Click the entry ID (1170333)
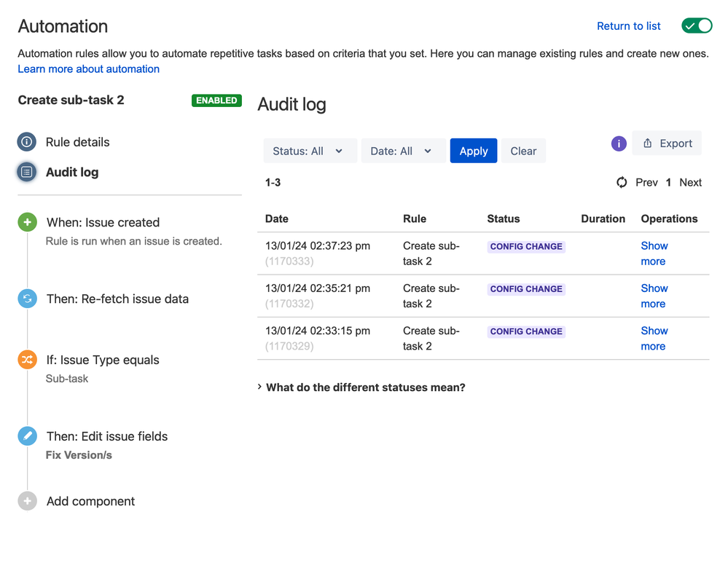This screenshot has height=587, width=728. 289,261
